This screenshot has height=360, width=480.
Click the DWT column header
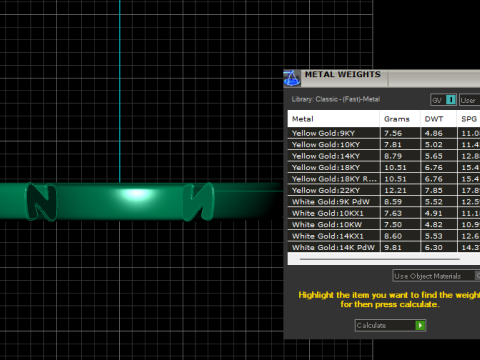tap(438, 119)
